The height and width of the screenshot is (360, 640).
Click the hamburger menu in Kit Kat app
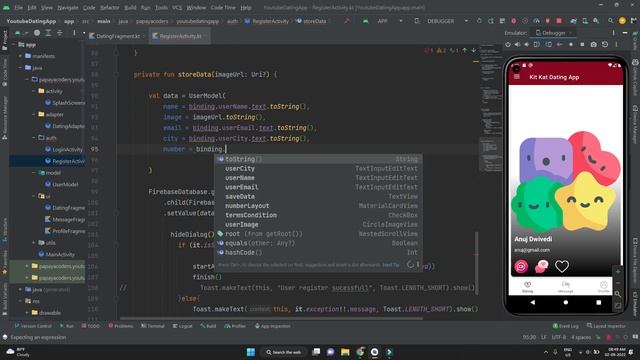tap(517, 77)
